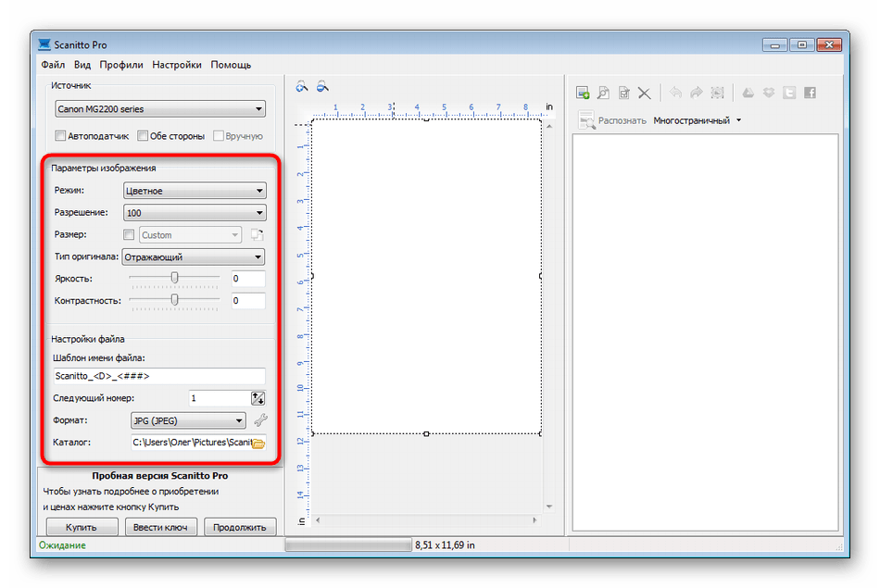
Task: Click the Яркость brightness slider handle
Action: pos(174,278)
